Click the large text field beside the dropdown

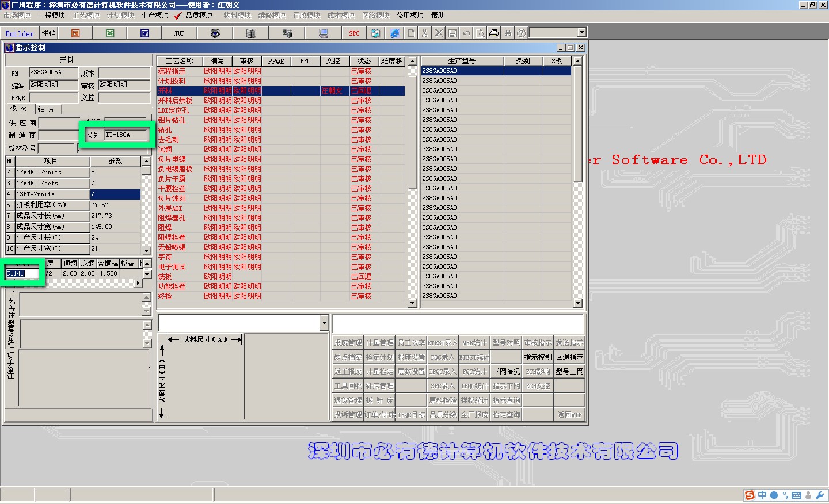pyautogui.click(x=458, y=323)
